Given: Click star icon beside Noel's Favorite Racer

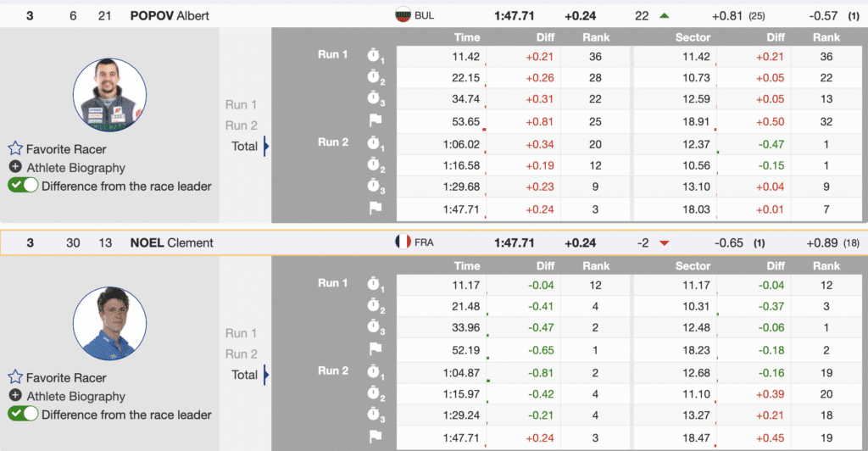Looking at the screenshot, I should coord(15,377).
